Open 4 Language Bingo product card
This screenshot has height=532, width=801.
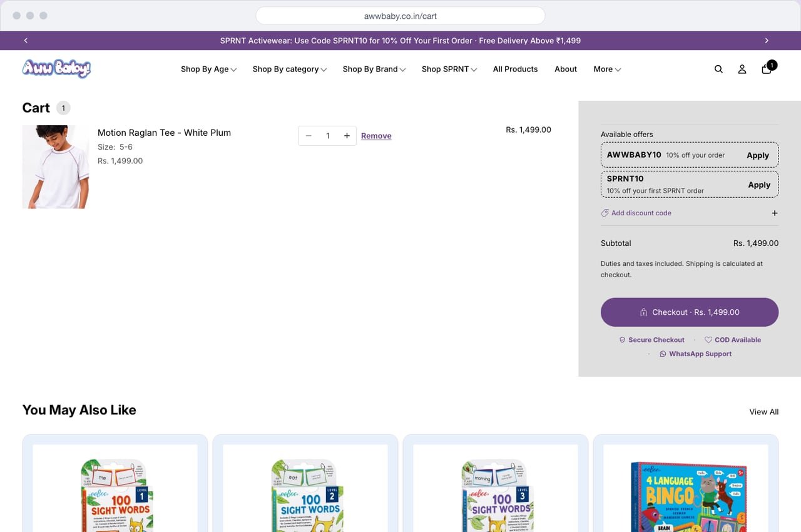point(686,483)
